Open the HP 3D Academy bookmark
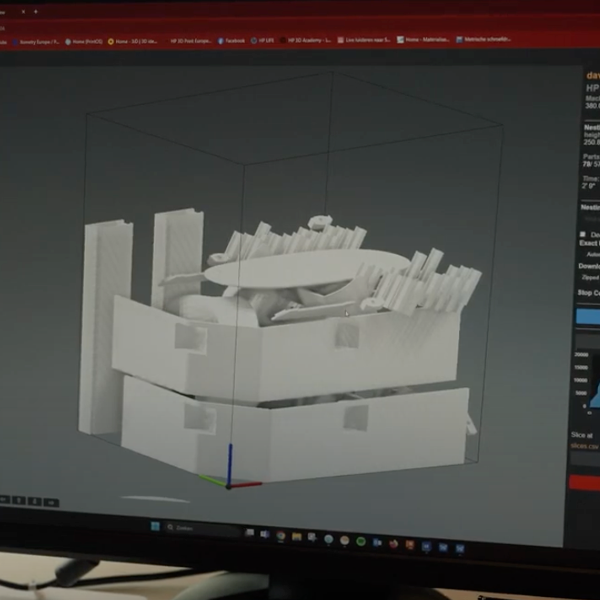The width and height of the screenshot is (600, 600). [x=305, y=40]
